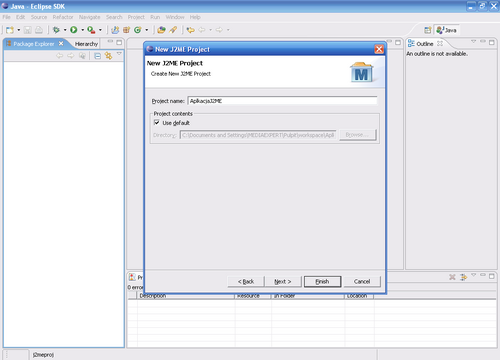Click the New Java Package icon
The width and height of the screenshot is (500, 360).
(x=126, y=30)
